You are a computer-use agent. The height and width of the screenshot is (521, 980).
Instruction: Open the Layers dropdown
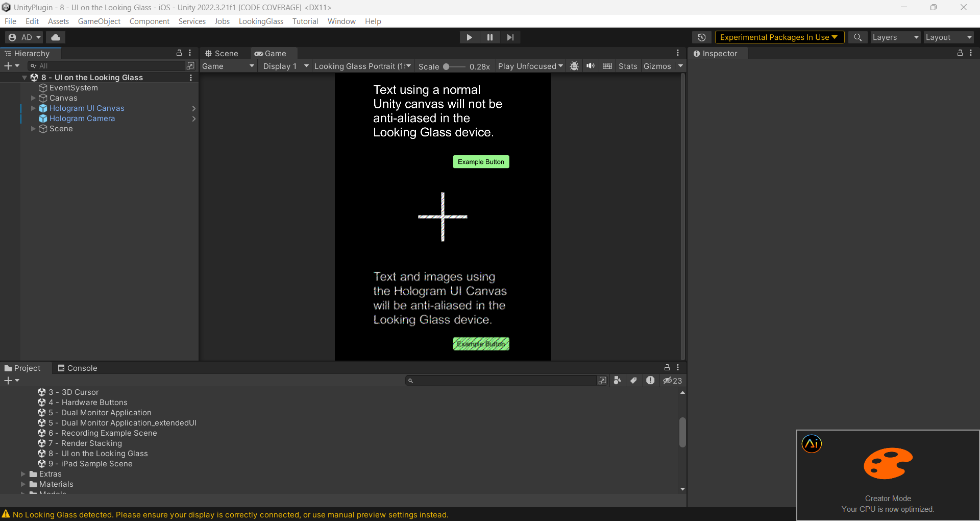pos(895,37)
